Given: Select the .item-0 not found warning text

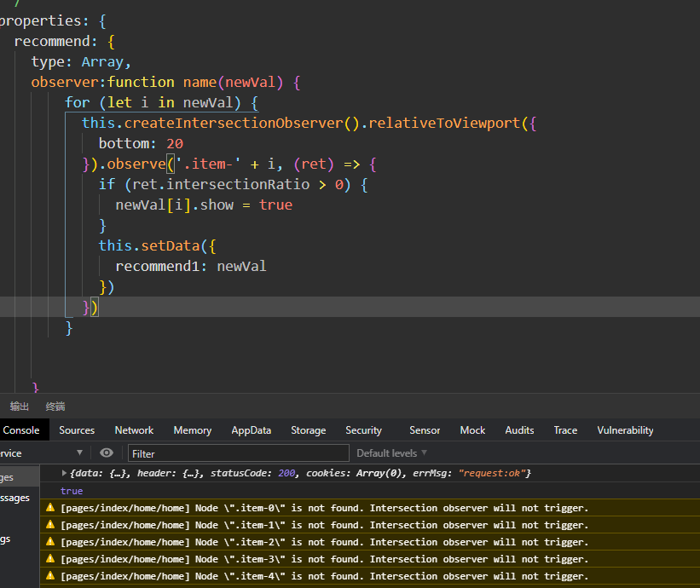Looking at the screenshot, I should pyautogui.click(x=324, y=508).
